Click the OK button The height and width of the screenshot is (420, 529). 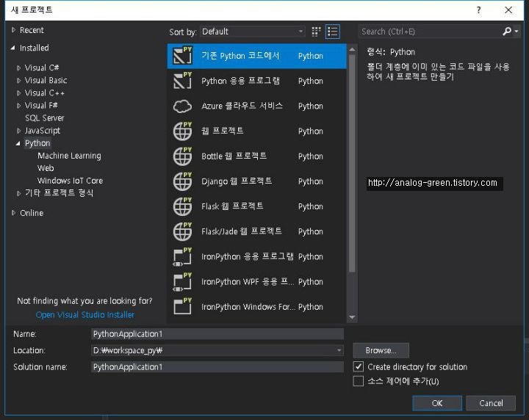[x=437, y=403]
